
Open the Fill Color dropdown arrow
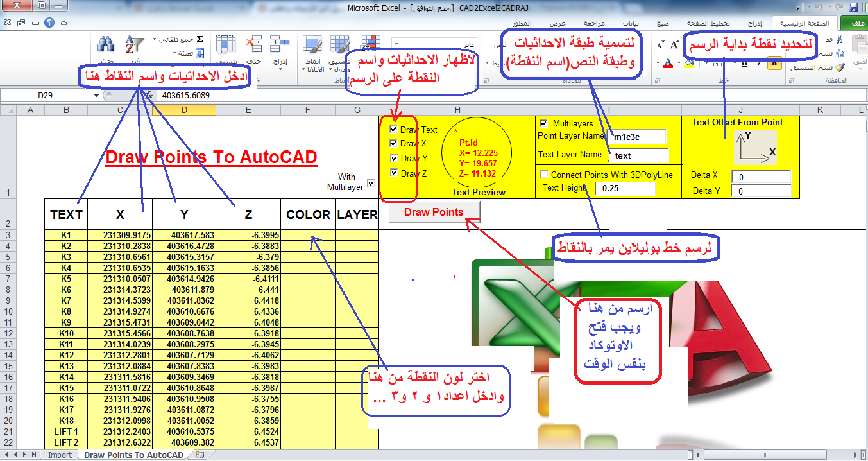679,63
